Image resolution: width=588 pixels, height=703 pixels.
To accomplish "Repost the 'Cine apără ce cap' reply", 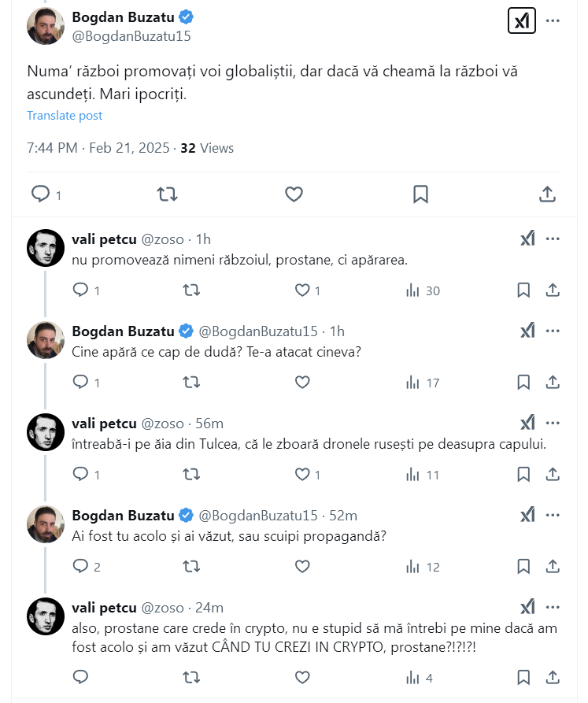I will click(191, 383).
